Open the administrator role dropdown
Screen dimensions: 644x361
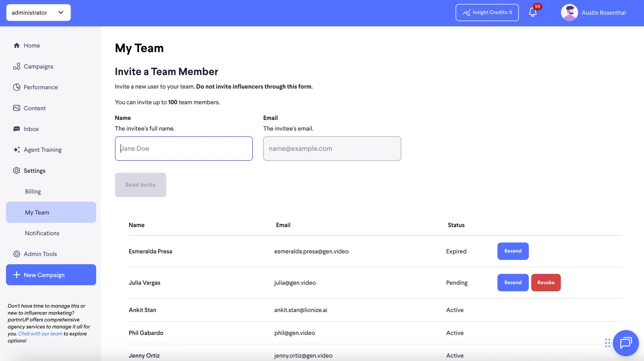click(38, 12)
